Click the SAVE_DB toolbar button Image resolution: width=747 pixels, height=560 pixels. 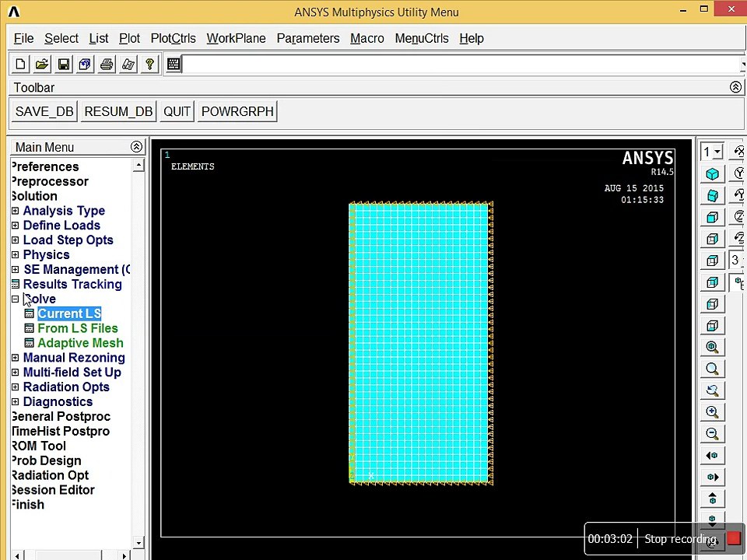tap(44, 111)
